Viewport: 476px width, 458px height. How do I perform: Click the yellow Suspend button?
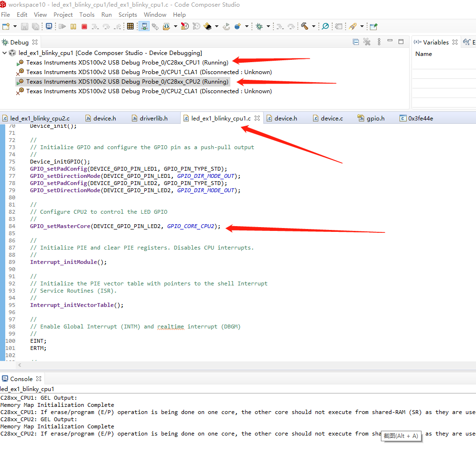coord(73,26)
